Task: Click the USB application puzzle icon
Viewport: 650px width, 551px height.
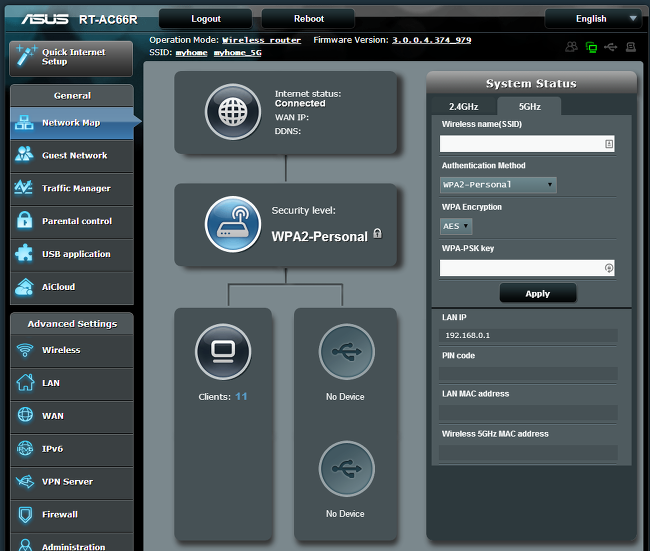Action: (24, 253)
